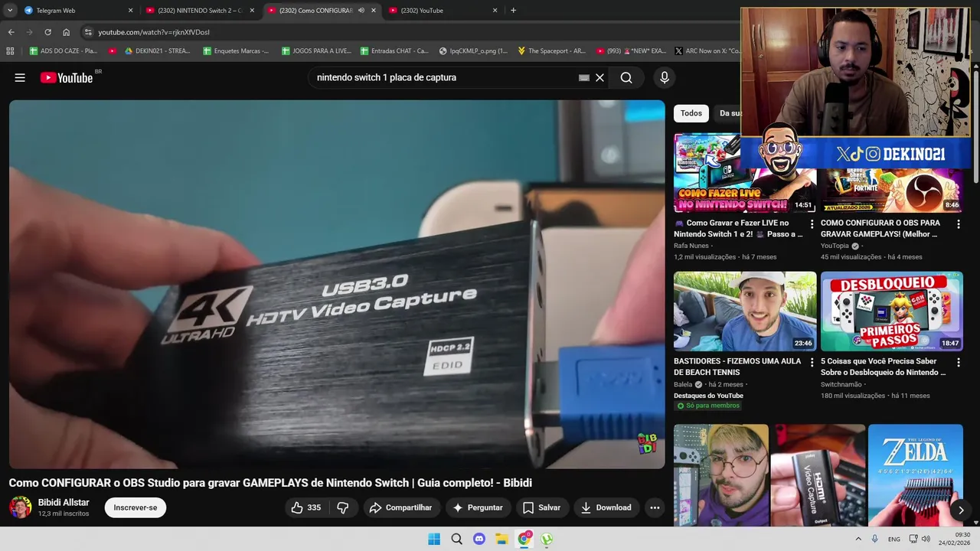Open JOGOS PARA A LIVE bookmark
980x551 pixels.
(315, 51)
